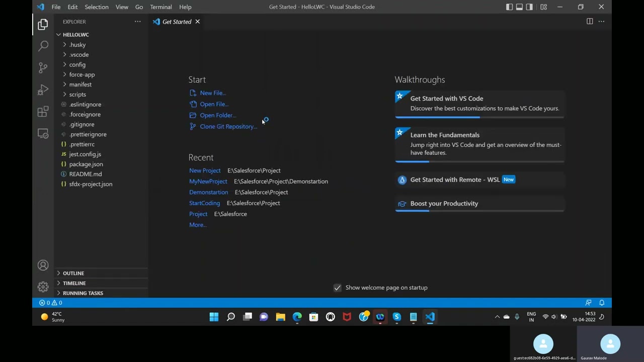Open Source Control view in activity bar
644x362 pixels.
click(x=43, y=67)
